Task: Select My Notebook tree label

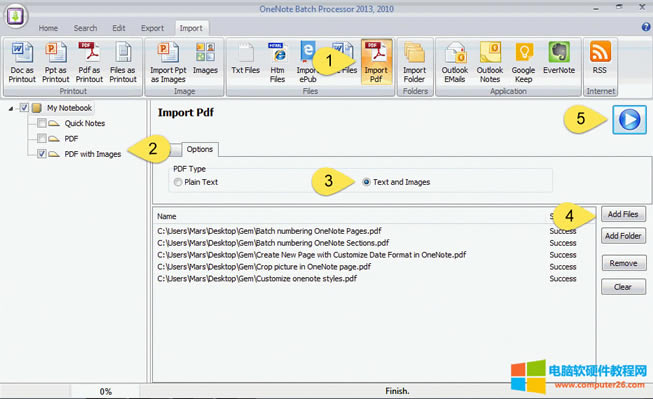Action: click(69, 108)
